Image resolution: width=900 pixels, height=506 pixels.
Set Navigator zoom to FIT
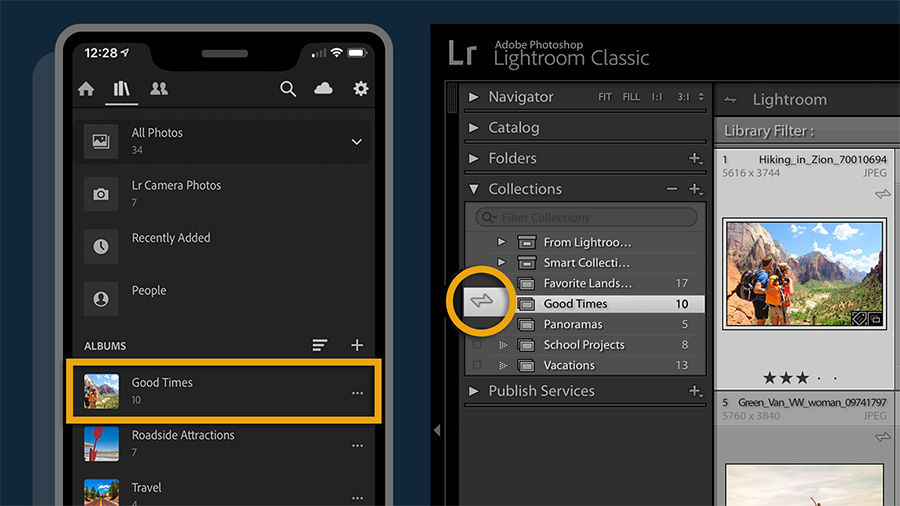605,97
